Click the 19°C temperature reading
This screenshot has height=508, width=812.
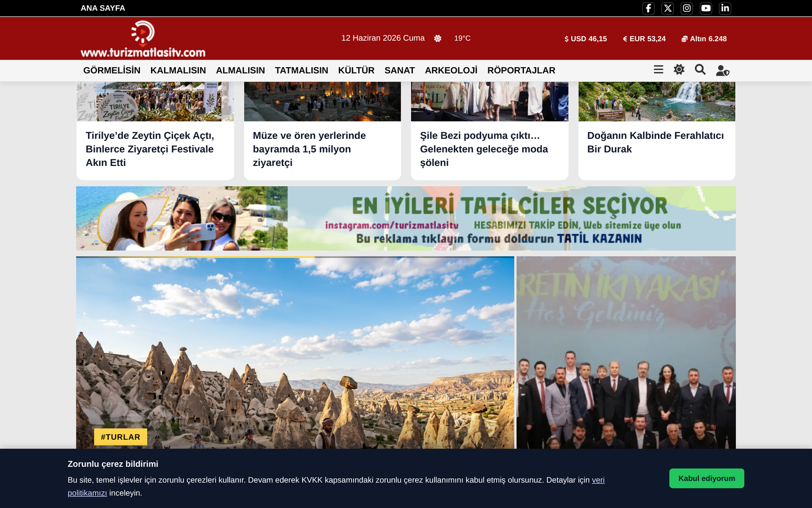pyautogui.click(x=462, y=38)
